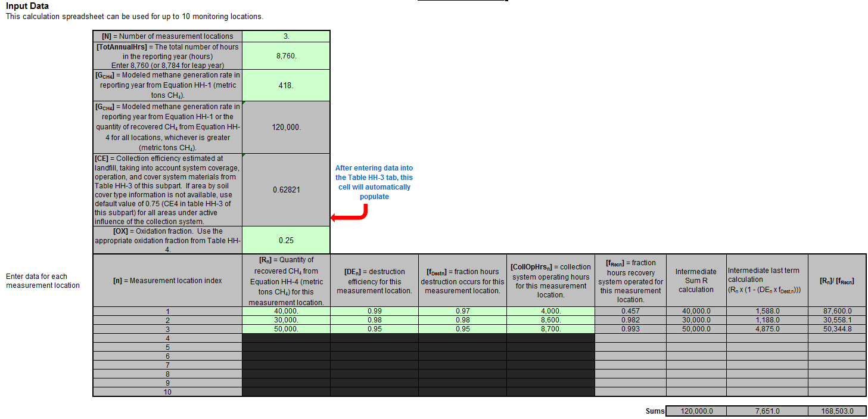The width and height of the screenshot is (868, 419).
Task: Select the greater methane generation value 120,000.
Action: pos(286,128)
